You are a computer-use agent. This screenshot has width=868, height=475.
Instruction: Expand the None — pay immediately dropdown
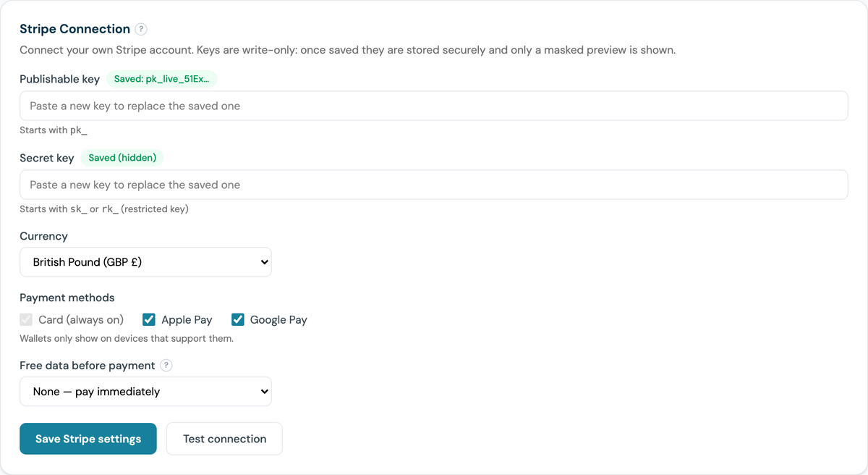(x=145, y=391)
